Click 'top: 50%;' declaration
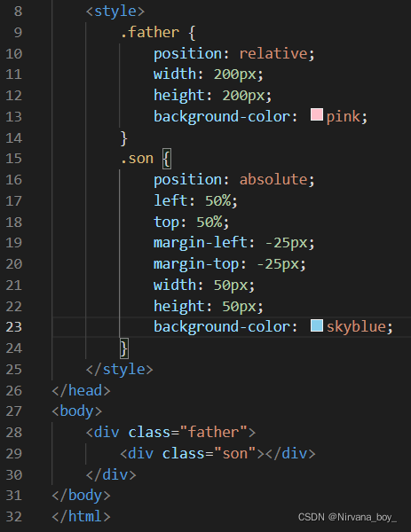This screenshot has height=532, width=411. 192,222
